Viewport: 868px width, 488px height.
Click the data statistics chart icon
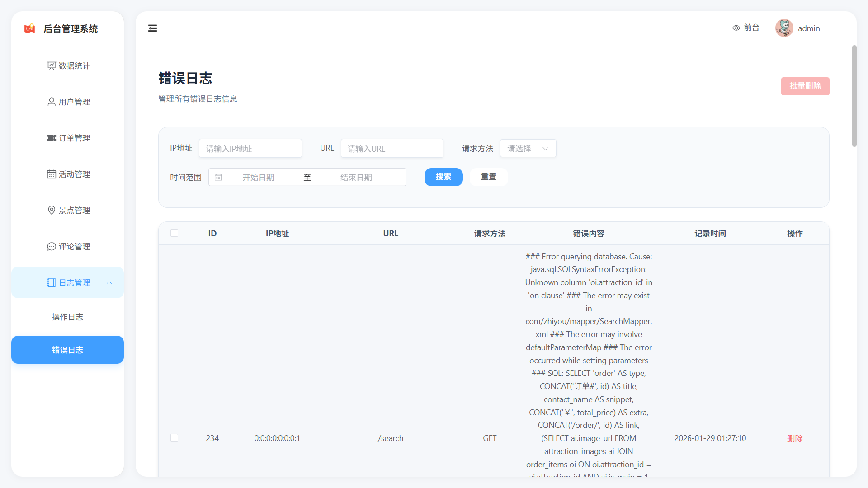pos(52,66)
